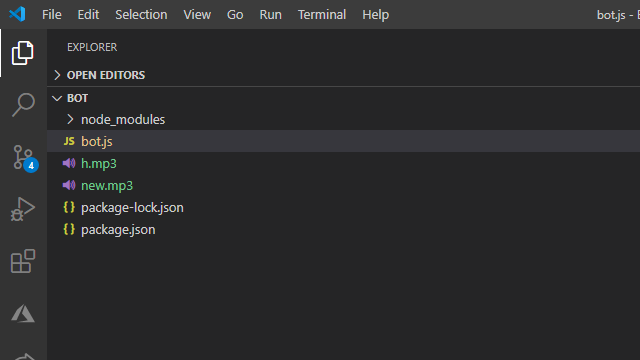
Task: Open the View menu
Action: tap(197, 15)
